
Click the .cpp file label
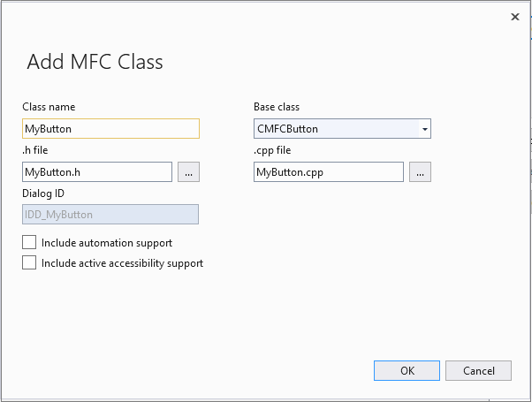point(272,150)
